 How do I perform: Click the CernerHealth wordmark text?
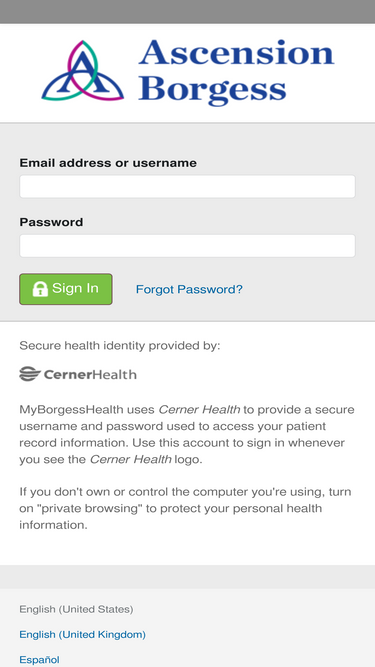(x=90, y=374)
